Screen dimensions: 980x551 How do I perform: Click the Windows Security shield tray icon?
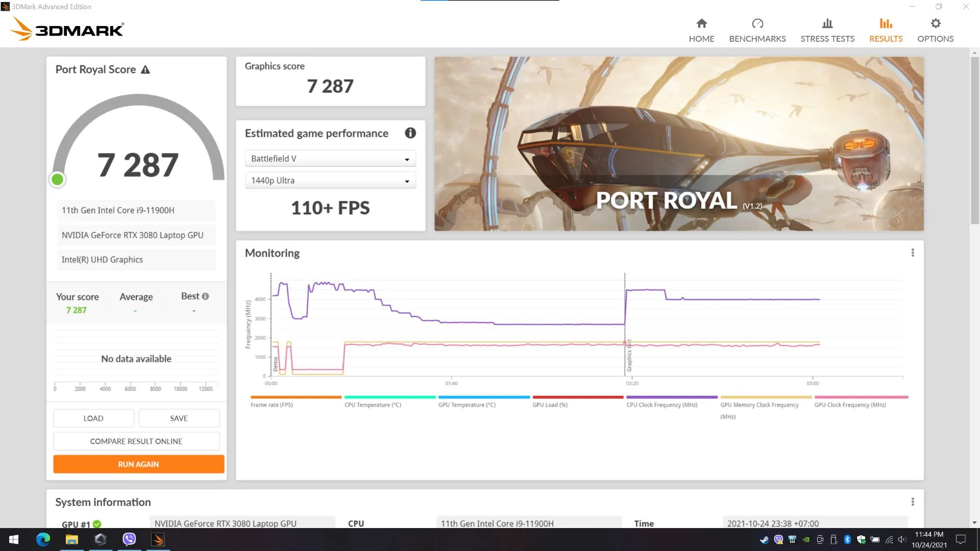point(861,540)
